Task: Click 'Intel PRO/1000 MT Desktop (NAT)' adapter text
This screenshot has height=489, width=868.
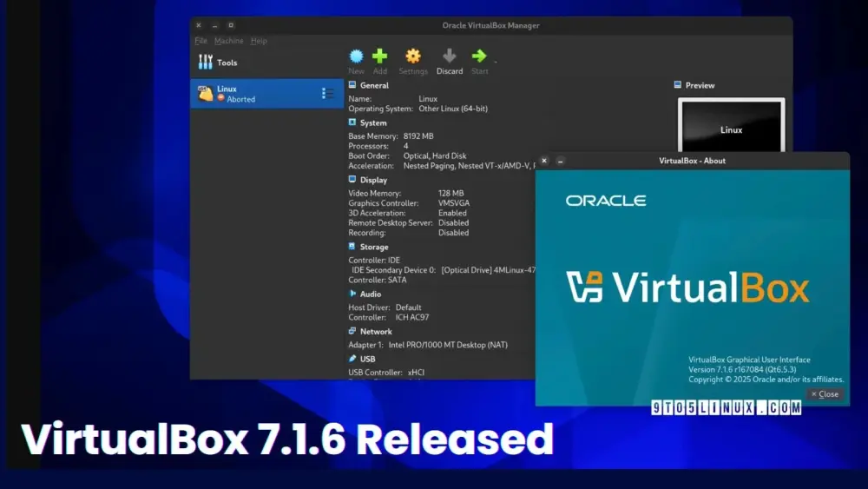Action: click(x=448, y=345)
